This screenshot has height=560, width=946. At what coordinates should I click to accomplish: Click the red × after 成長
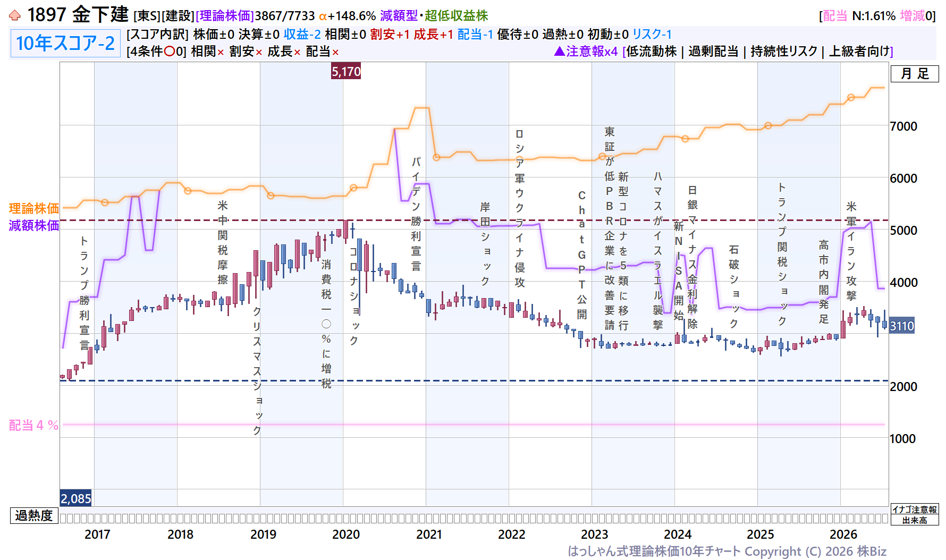(297, 52)
